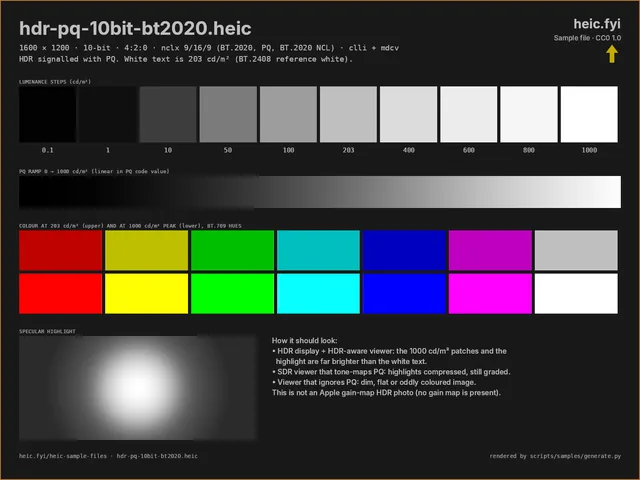Screen dimensions: 640x480
Task: Click the 'PQ RAMP 0 → 1000 cd/m²' heading
Action: point(94,171)
